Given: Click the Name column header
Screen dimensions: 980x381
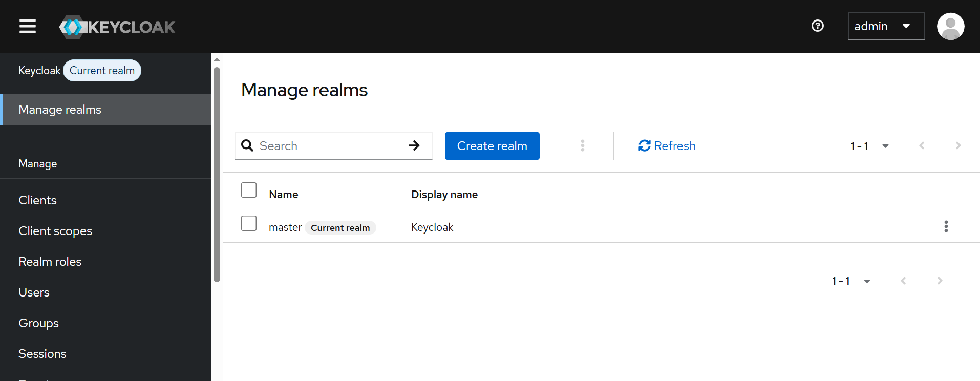Looking at the screenshot, I should point(284,195).
